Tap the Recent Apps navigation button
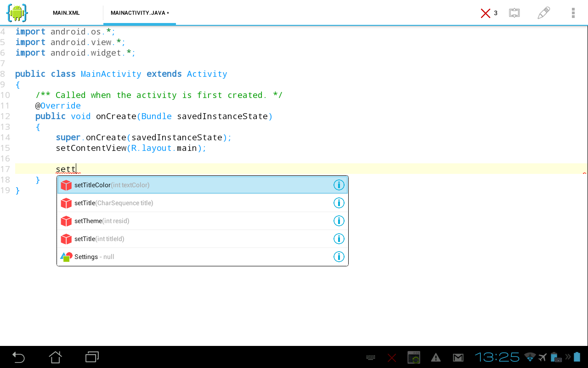The image size is (588, 368). pos(91,357)
